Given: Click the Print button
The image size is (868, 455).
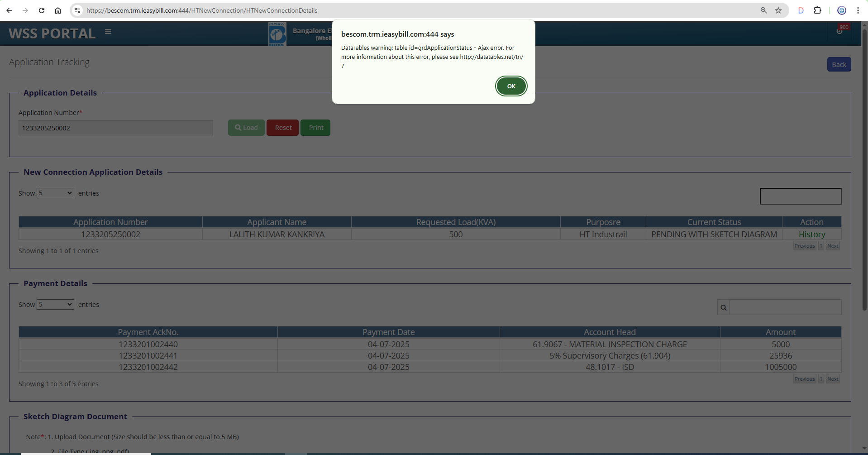Looking at the screenshot, I should (x=315, y=128).
